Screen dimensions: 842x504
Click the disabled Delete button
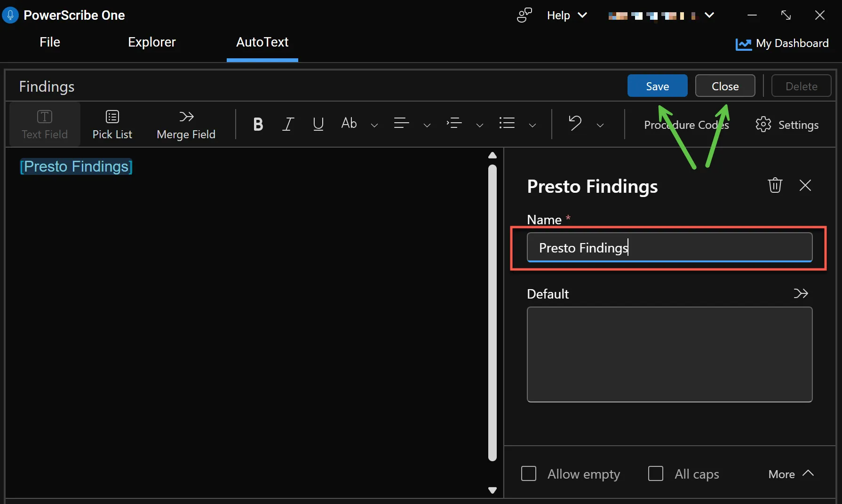pyautogui.click(x=802, y=86)
